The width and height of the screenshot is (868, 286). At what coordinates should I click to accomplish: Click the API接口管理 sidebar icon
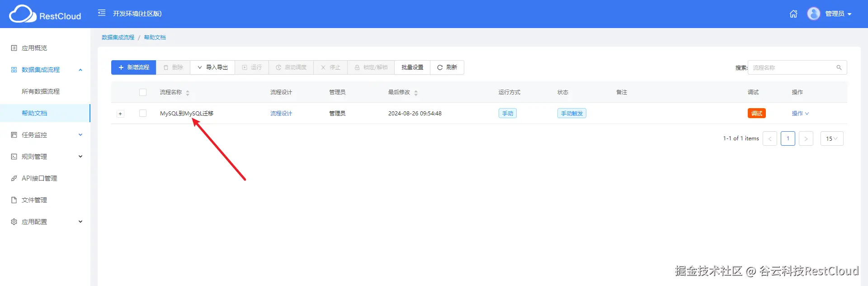pos(14,178)
